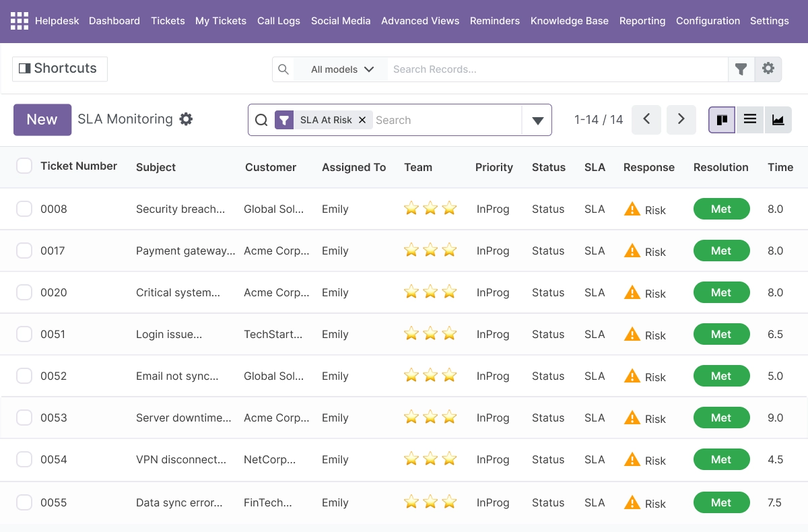The width and height of the screenshot is (808, 532).
Task: Open Advanced Views menu
Action: coord(420,21)
